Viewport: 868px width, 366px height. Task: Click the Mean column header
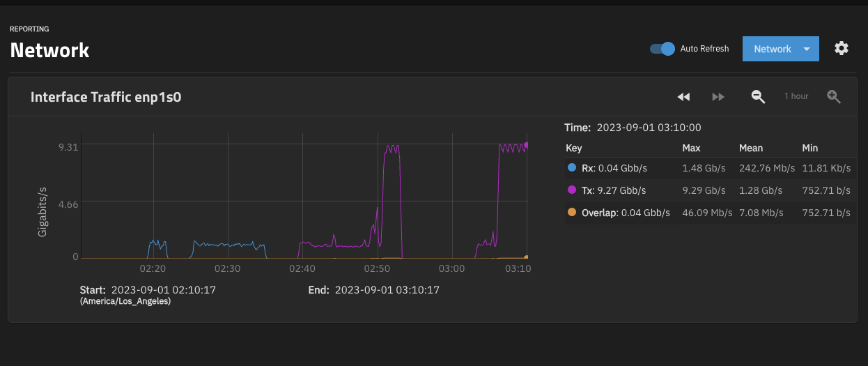click(750, 148)
